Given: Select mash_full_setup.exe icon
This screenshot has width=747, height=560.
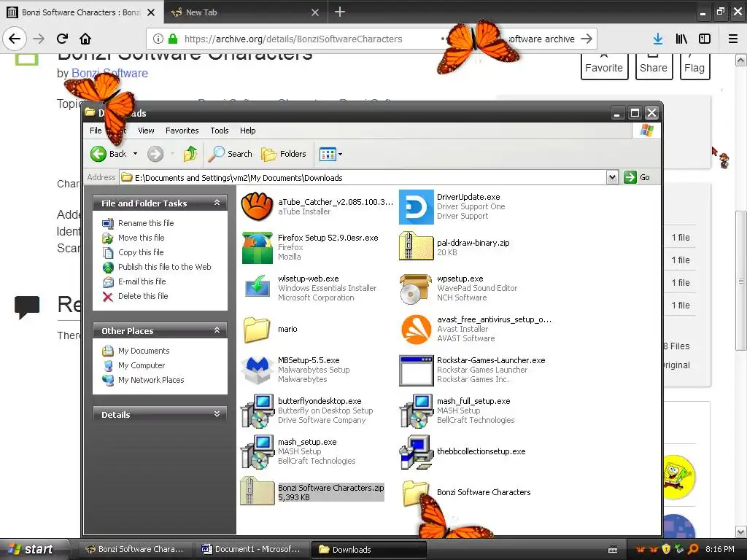Looking at the screenshot, I should 416,411.
